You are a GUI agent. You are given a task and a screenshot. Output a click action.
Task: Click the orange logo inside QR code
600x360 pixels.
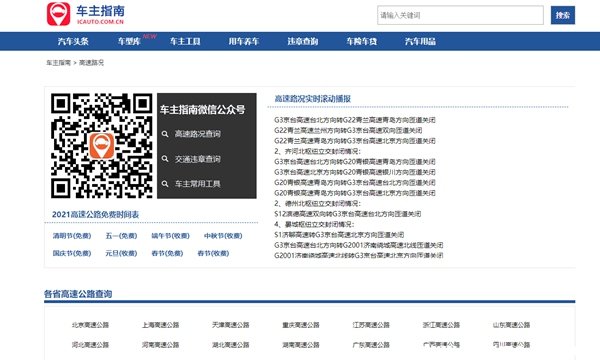[x=101, y=146]
